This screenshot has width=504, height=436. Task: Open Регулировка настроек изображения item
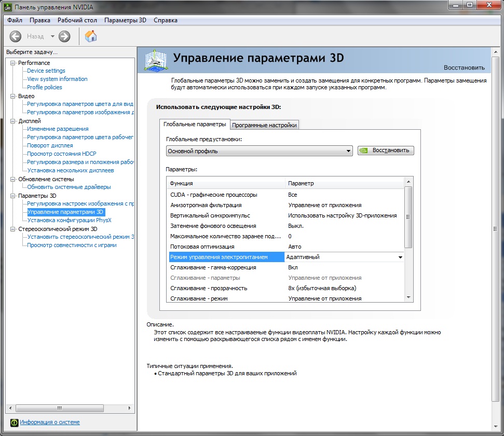[80, 204]
